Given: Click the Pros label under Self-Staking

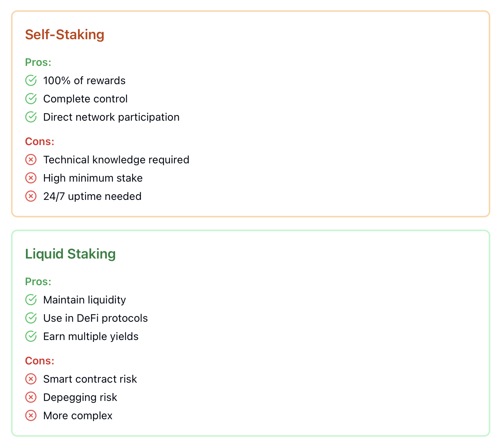Looking at the screenshot, I should pos(38,62).
